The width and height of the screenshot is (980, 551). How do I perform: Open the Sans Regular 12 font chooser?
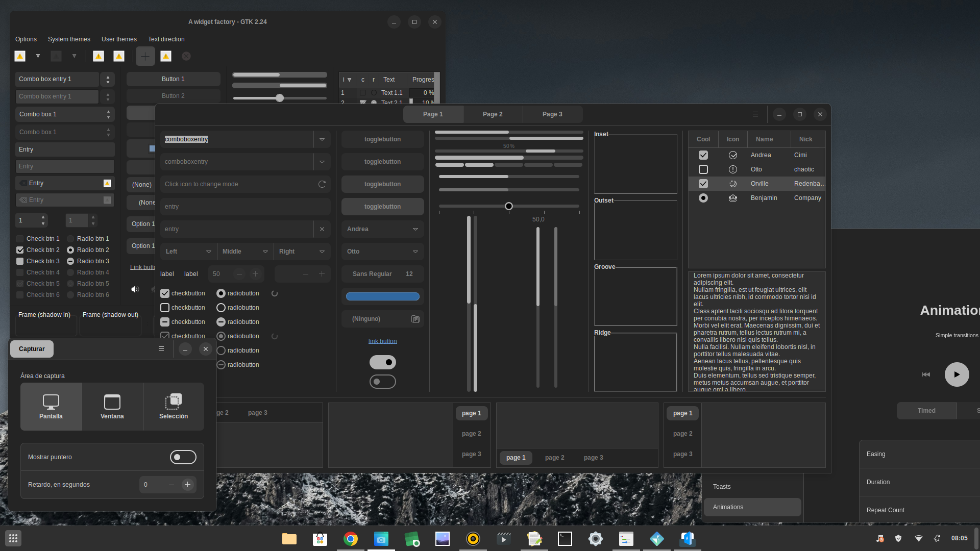383,274
